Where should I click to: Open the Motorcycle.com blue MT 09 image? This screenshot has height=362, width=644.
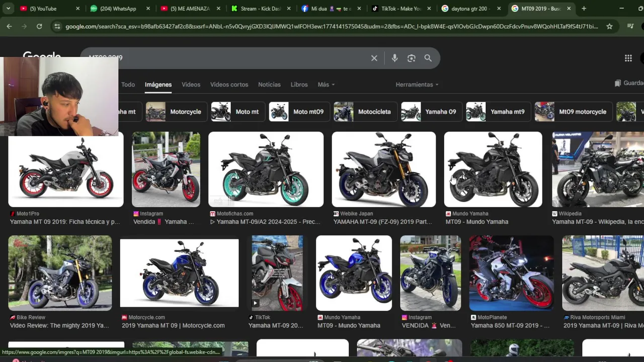pyautogui.click(x=179, y=273)
